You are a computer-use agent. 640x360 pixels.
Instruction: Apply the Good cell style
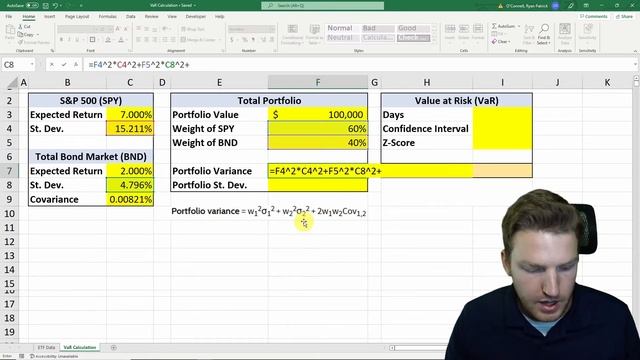(x=413, y=28)
